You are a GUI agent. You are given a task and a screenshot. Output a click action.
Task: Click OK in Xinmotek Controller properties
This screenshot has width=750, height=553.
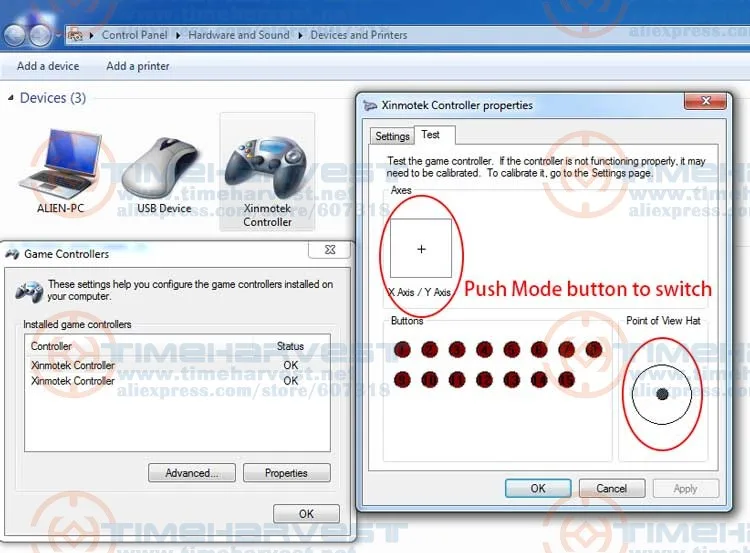pos(538,488)
